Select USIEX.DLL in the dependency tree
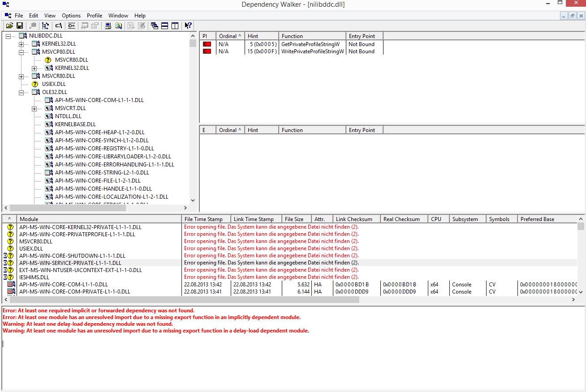Image resolution: width=586 pixels, height=392 pixels. click(54, 84)
